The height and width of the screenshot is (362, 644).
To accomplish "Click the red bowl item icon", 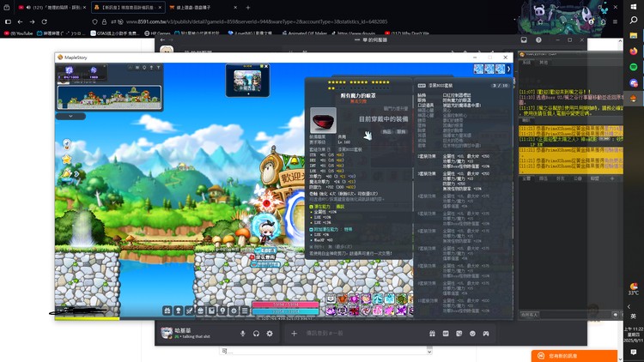I will click(x=323, y=121).
